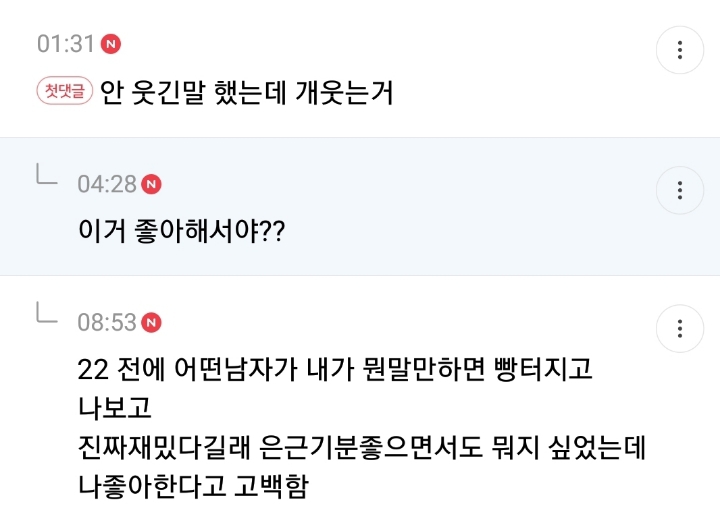Click the reply arrow icon before 04:28
The image size is (720, 531).
click(47, 175)
